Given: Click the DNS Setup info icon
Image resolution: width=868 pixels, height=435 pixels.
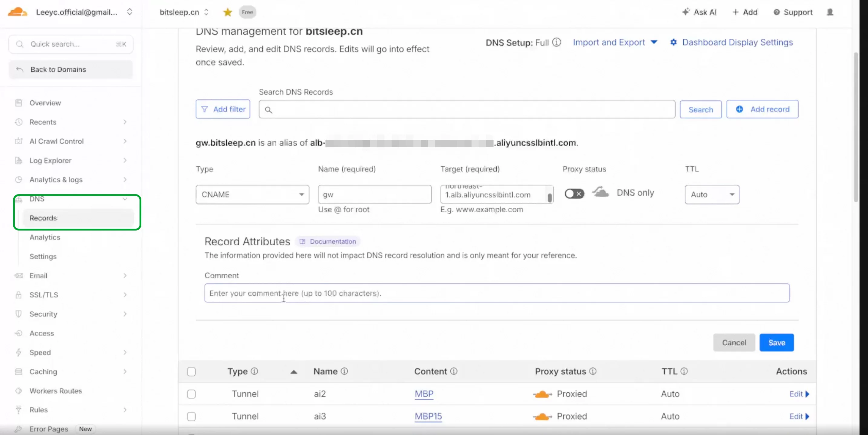Looking at the screenshot, I should click(x=557, y=42).
